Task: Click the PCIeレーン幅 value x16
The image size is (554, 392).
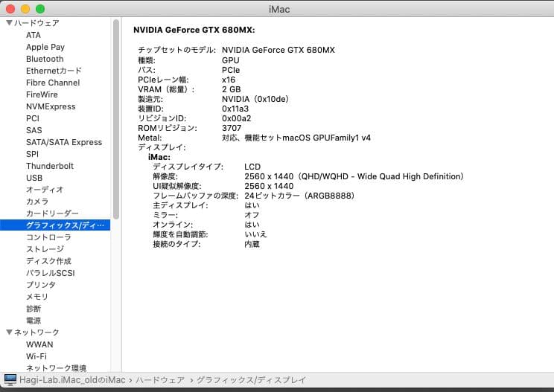Action: 229,80
